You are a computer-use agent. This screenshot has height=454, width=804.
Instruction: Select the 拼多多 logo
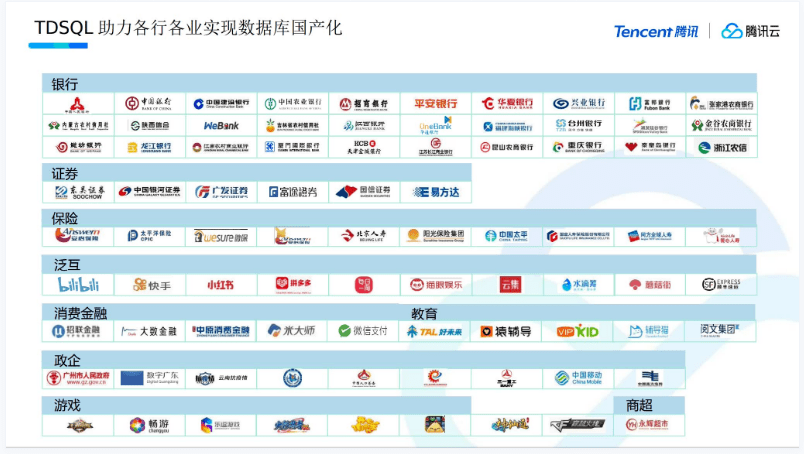click(x=293, y=285)
